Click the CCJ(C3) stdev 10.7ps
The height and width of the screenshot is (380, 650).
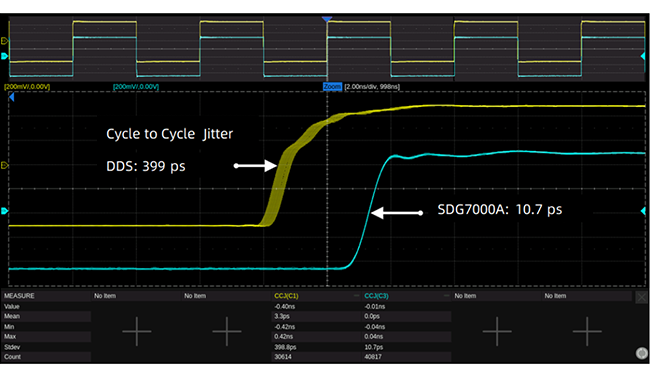click(x=374, y=347)
